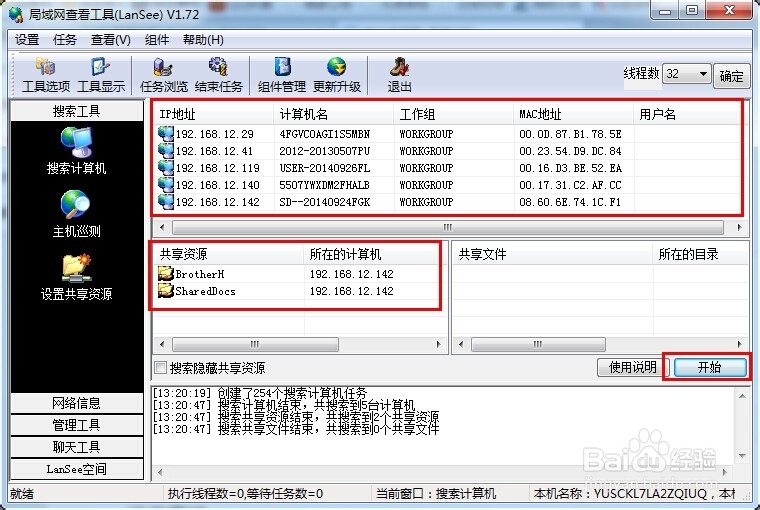
Task: Click 192.168.12.142 beside SharedDocs
Action: tap(351, 291)
